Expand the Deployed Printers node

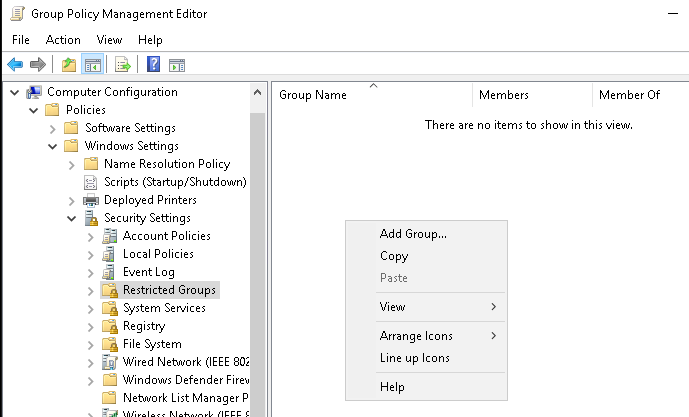[72, 201]
